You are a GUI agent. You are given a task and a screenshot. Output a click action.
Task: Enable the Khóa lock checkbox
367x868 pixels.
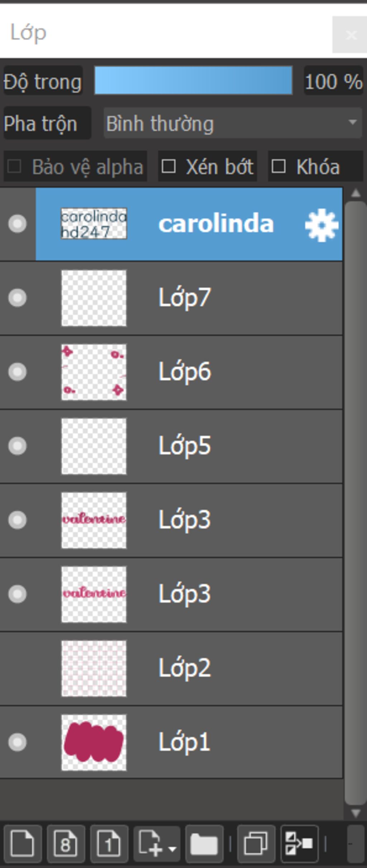click(278, 167)
